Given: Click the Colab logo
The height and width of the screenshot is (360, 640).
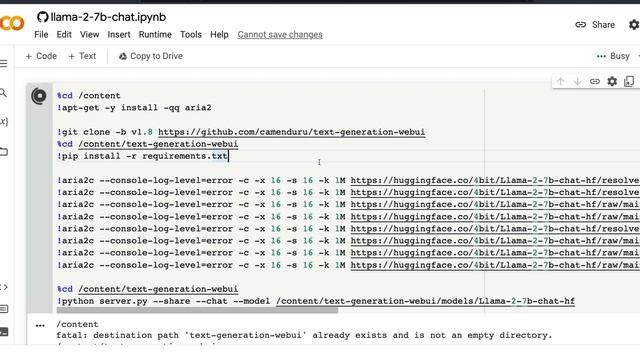Looking at the screenshot, I should [x=11, y=23].
